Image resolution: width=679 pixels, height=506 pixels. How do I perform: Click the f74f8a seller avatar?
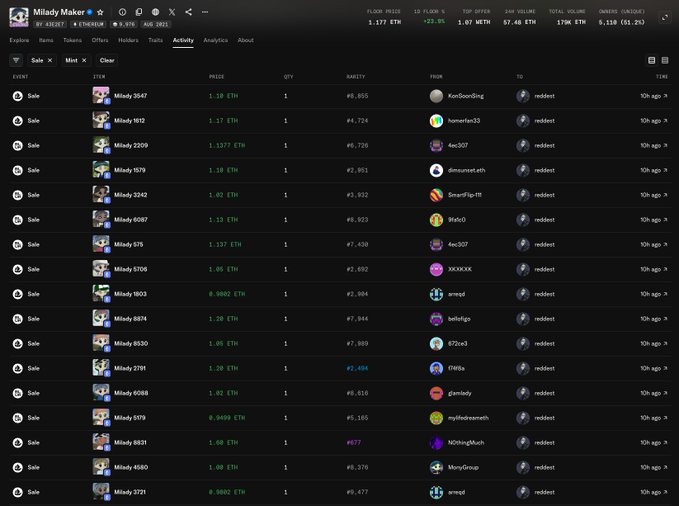pos(436,368)
